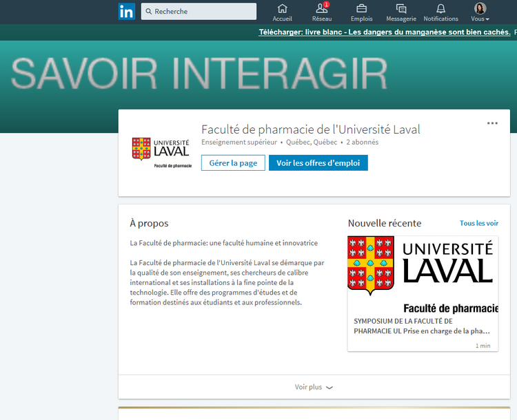Click the Tous les voir link
This screenshot has height=420, width=517.
(479, 223)
